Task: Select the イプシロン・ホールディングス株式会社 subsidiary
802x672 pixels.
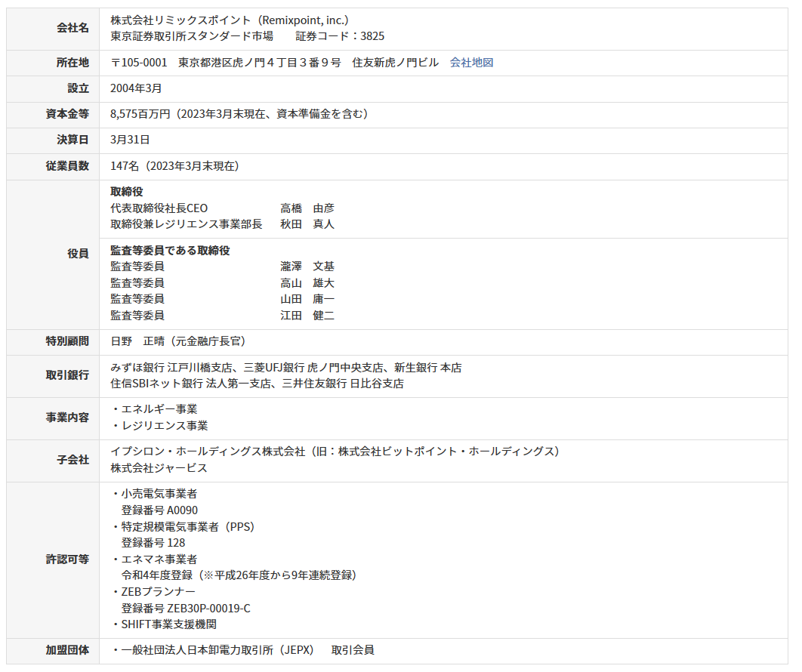Action: coord(208,452)
